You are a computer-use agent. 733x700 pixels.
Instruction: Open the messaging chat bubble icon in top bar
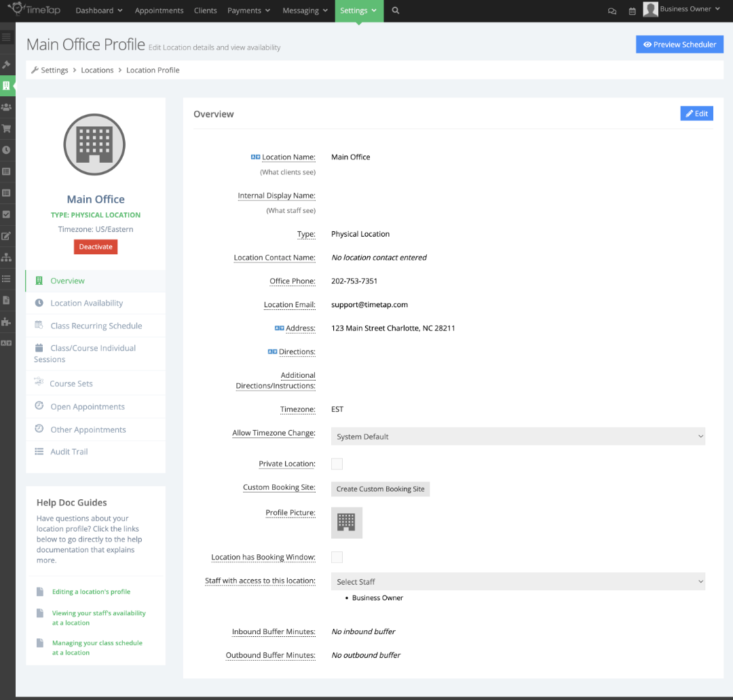coord(612,11)
